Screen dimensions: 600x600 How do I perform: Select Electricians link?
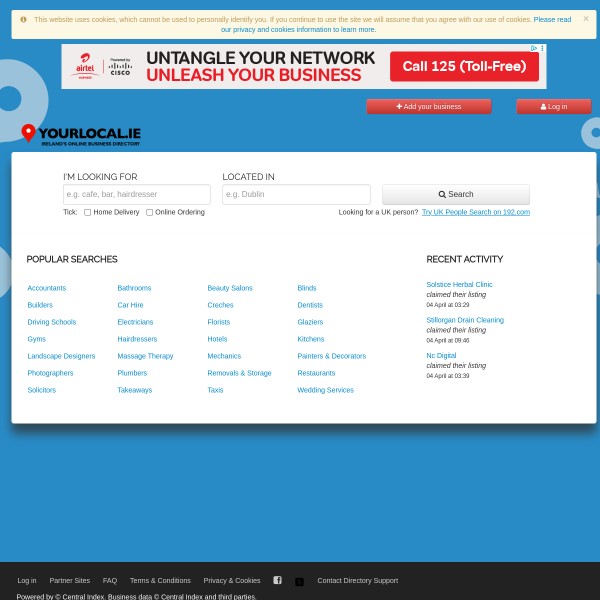pyautogui.click(x=135, y=322)
